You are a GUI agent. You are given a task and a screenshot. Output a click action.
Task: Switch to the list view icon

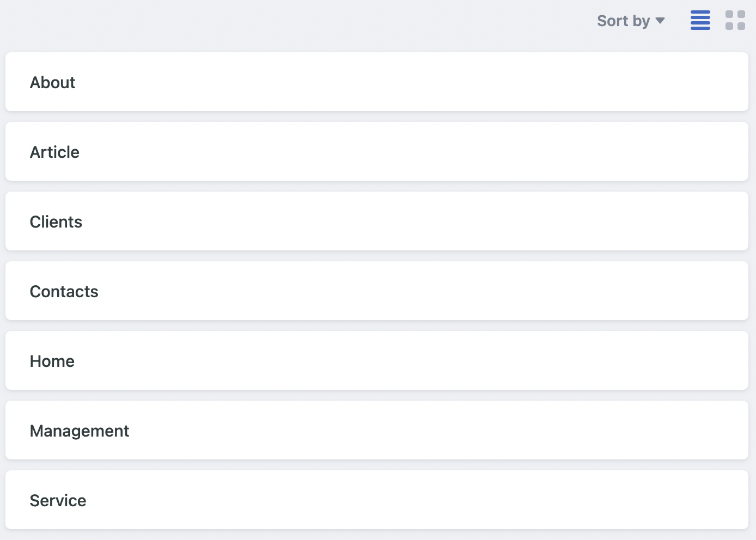tap(700, 21)
